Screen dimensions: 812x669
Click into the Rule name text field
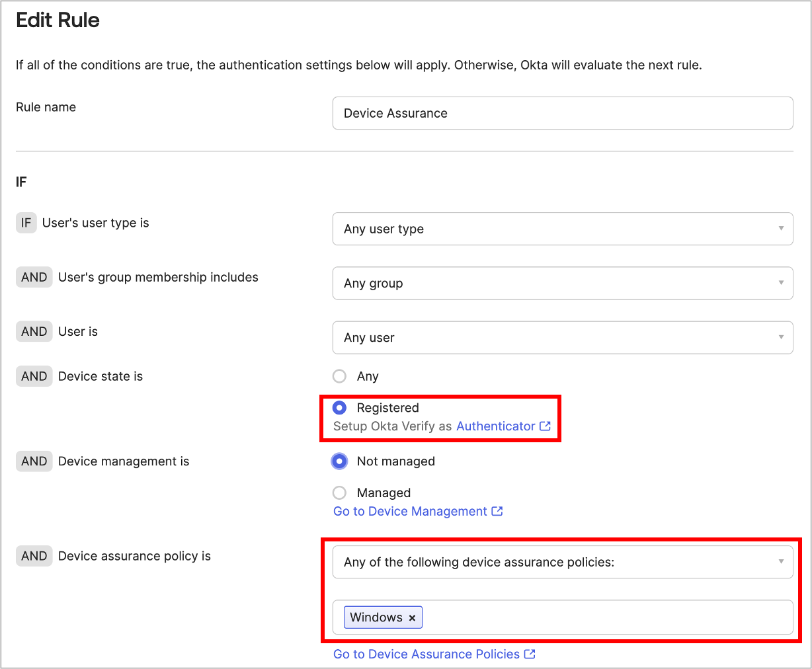click(562, 113)
